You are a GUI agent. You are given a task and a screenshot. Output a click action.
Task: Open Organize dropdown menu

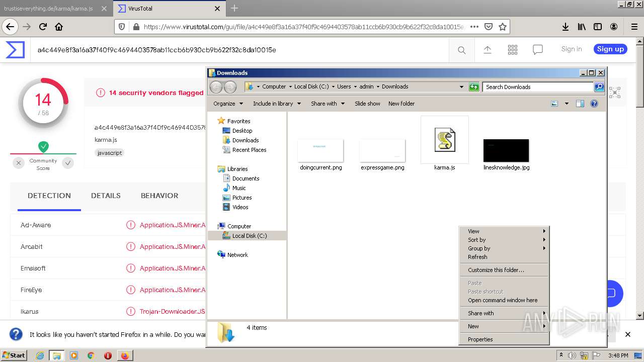pos(228,104)
